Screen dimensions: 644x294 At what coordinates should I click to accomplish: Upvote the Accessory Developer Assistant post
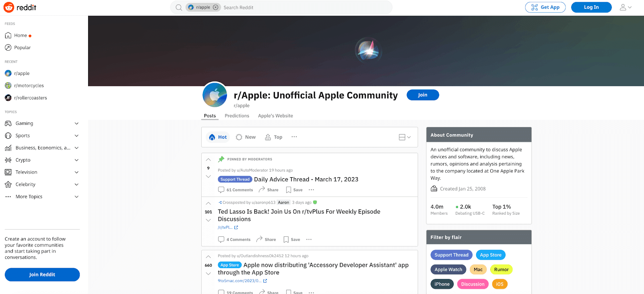[x=208, y=257]
